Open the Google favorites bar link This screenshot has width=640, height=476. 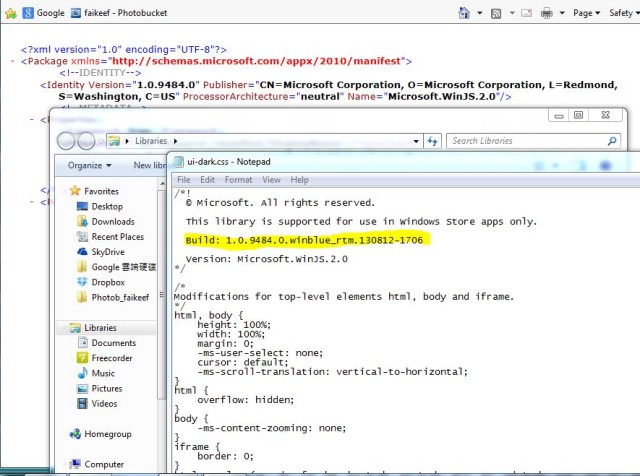pyautogui.click(x=43, y=13)
